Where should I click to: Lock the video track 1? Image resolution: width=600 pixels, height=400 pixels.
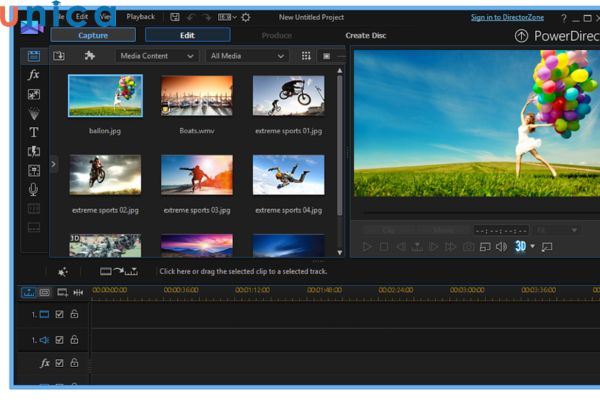pos(74,314)
